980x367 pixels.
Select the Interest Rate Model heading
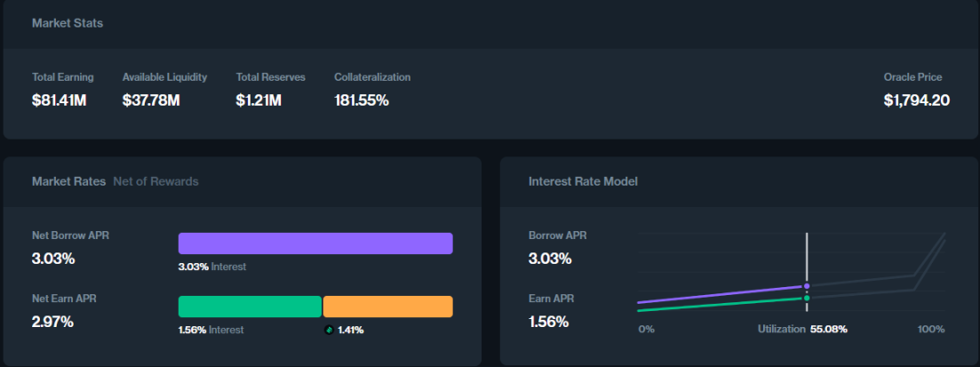583,181
